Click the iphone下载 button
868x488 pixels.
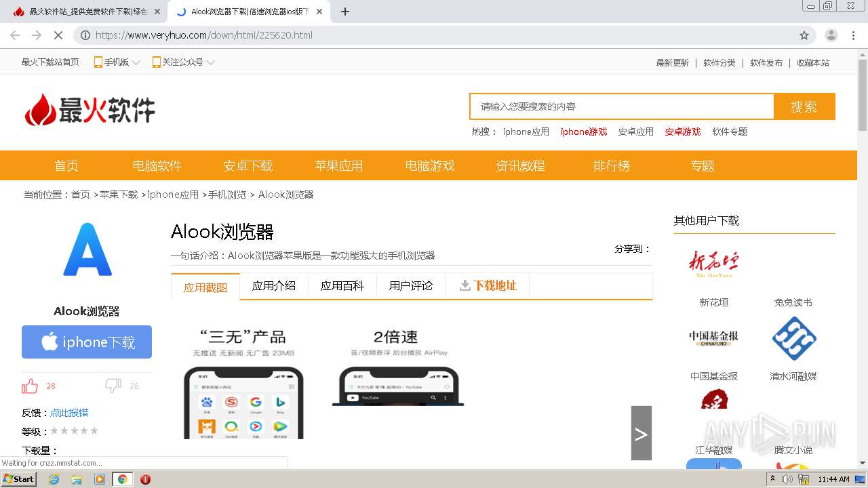[x=87, y=342]
